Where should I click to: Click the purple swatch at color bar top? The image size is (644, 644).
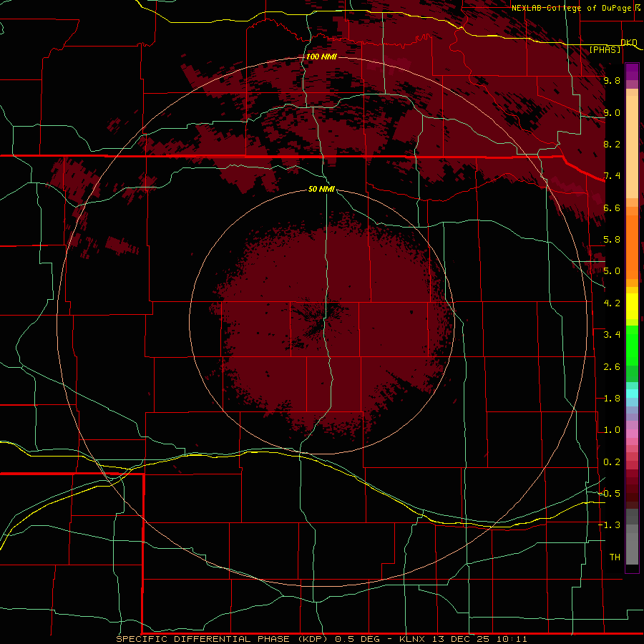(x=632, y=72)
